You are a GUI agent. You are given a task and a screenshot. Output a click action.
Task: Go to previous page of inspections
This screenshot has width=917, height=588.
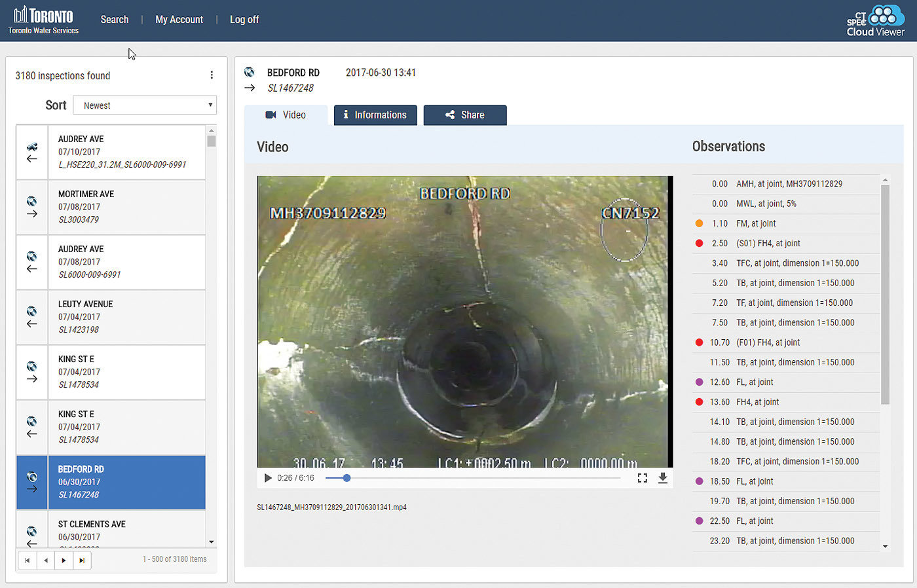pyautogui.click(x=45, y=560)
